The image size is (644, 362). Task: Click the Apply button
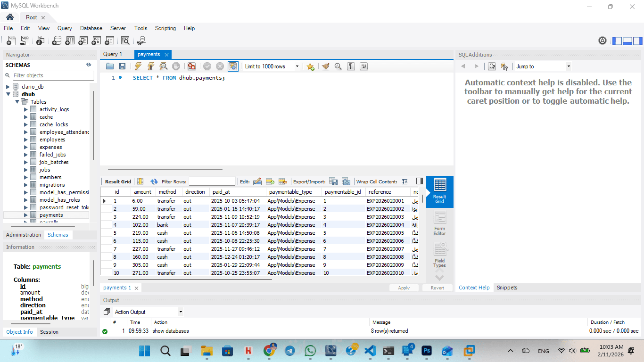pos(404,288)
